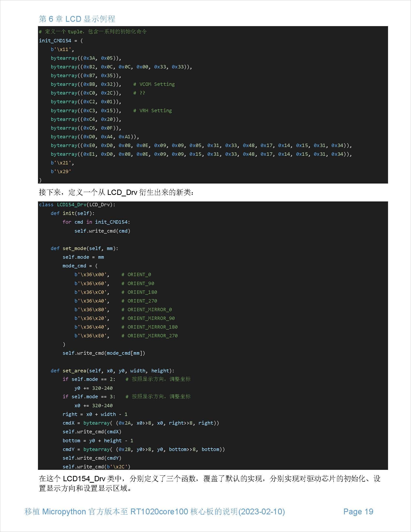The width and height of the screenshot is (411, 532).
Task: Click the # VRH Setting comment
Action: point(152,110)
